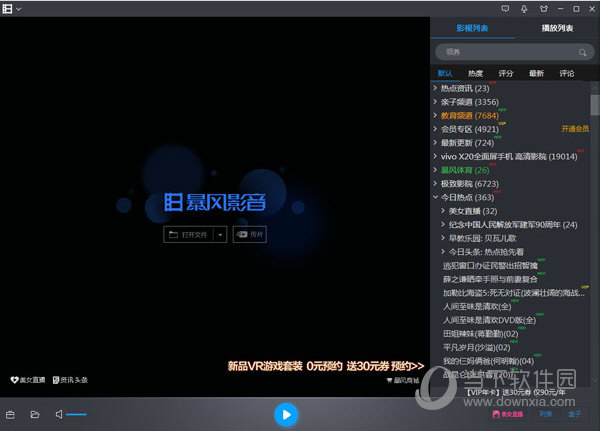The height and width of the screenshot is (431, 600).
Task: Expand the 会员专区 (4921) category
Action: tap(435, 129)
